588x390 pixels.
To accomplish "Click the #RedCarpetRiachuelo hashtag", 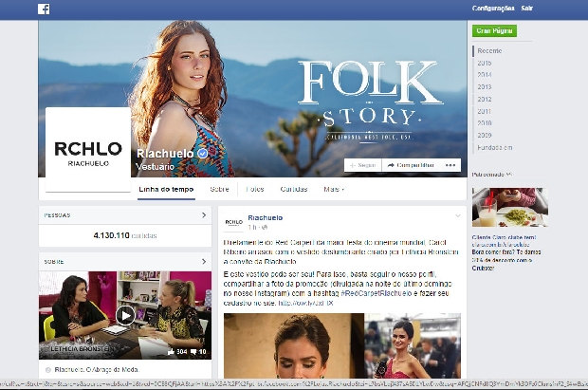I will click(377, 293).
